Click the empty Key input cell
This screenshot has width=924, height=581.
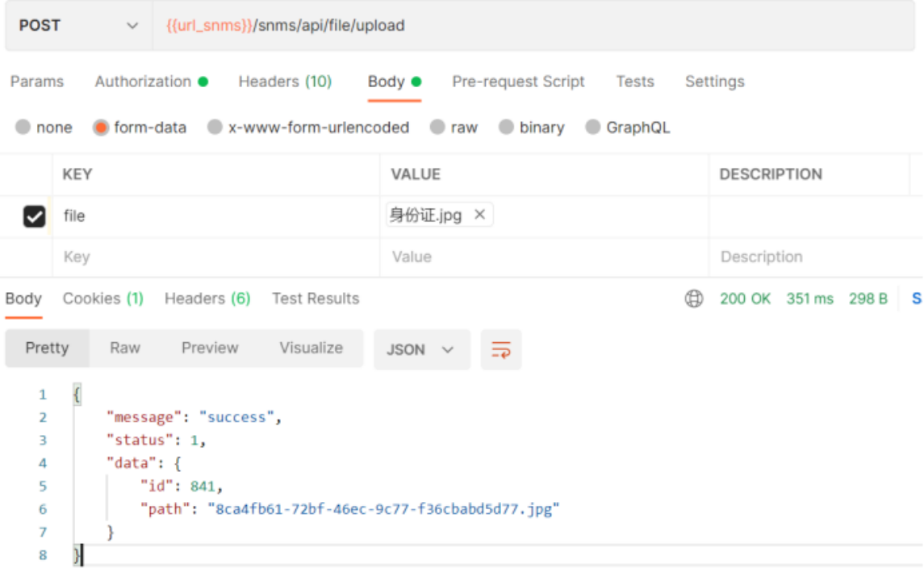[x=216, y=257]
